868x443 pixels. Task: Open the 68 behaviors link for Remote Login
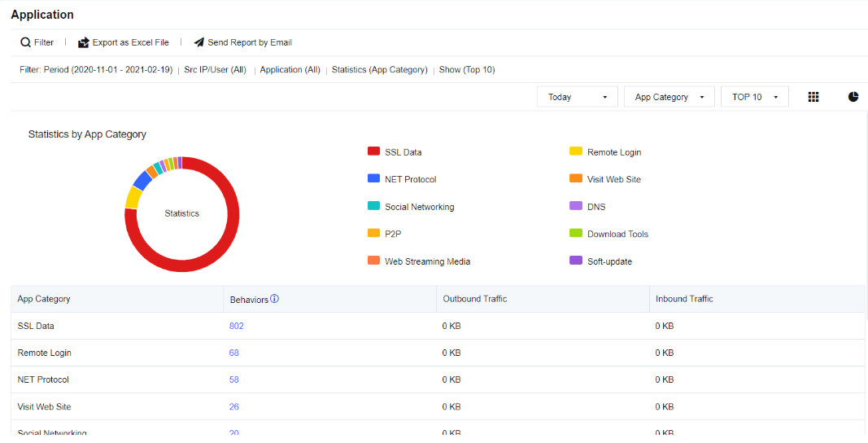click(x=233, y=353)
